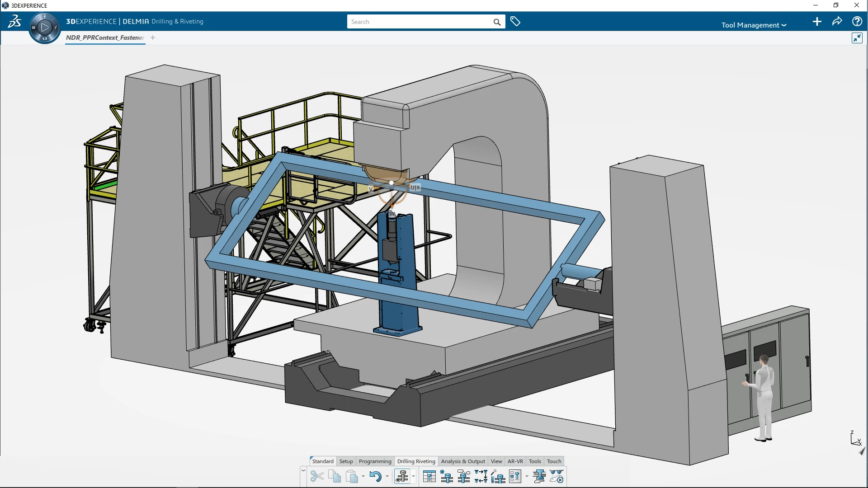Toggle the fastener visibility eye icon
The height and width of the screenshot is (488, 868).
[x=402, y=476]
